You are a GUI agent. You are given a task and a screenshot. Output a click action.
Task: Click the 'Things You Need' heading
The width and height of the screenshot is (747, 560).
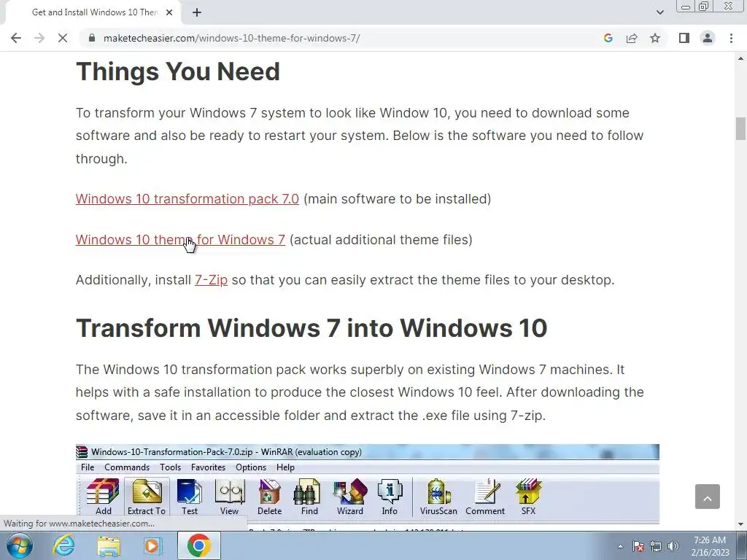pyautogui.click(x=178, y=71)
